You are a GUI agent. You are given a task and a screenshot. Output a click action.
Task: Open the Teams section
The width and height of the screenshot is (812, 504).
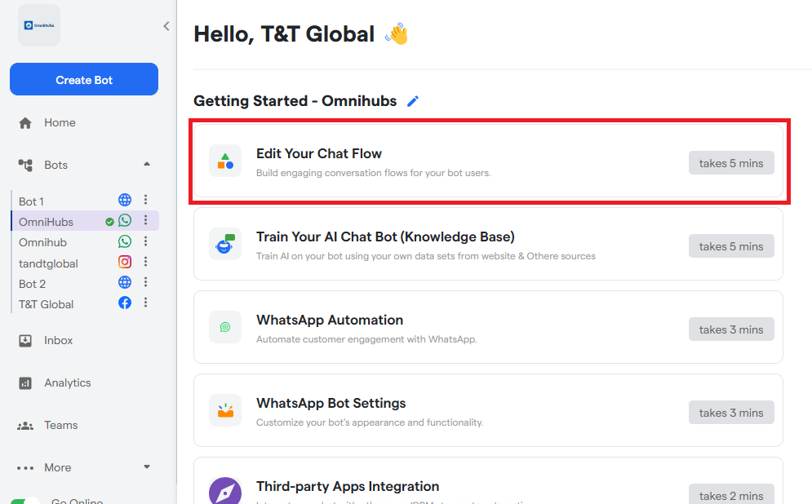(60, 425)
